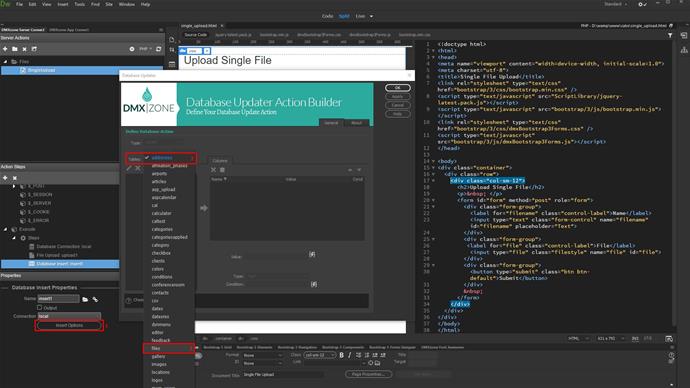Toggle the Output checkbox
The width and height of the screenshot is (690, 388).
[40, 307]
